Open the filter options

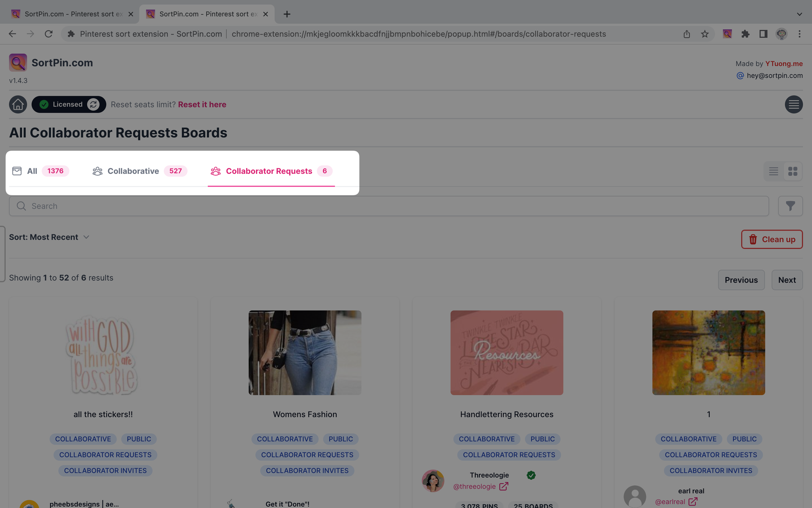click(790, 206)
